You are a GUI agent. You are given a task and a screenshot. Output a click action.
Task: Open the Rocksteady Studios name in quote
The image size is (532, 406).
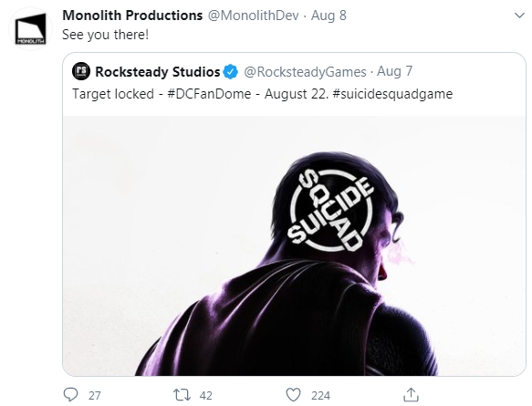coord(158,71)
